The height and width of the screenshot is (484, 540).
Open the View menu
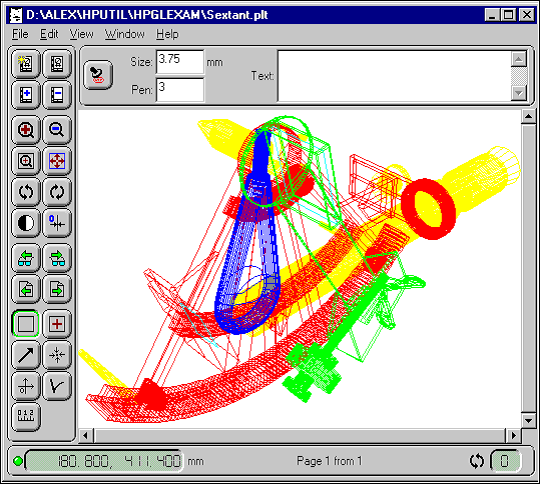click(x=82, y=34)
